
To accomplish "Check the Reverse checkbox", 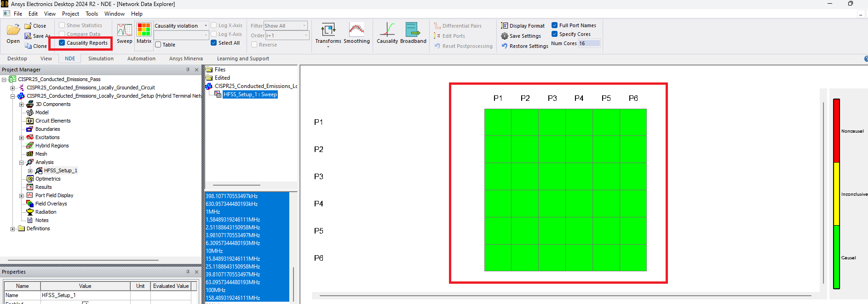I will point(254,45).
